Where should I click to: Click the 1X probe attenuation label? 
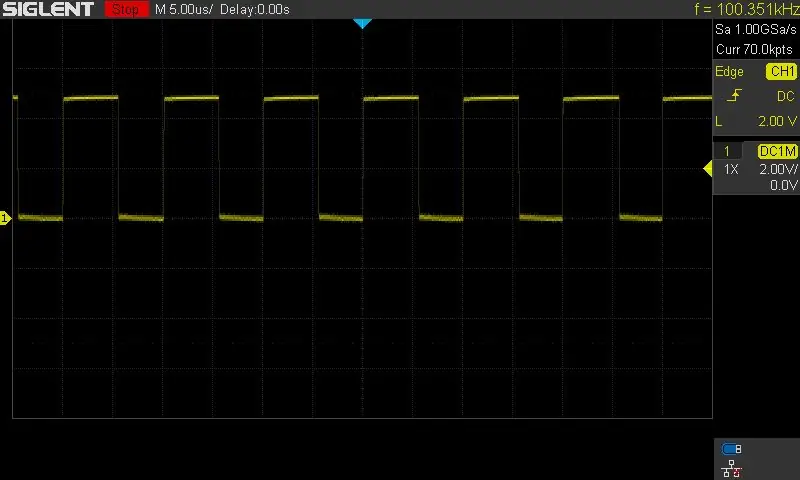731,169
